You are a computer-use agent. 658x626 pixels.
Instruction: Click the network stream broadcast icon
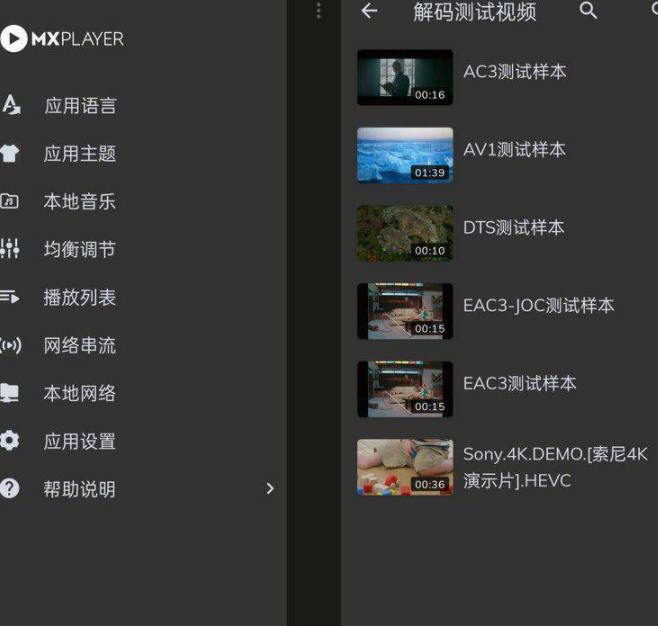[x=10, y=345]
